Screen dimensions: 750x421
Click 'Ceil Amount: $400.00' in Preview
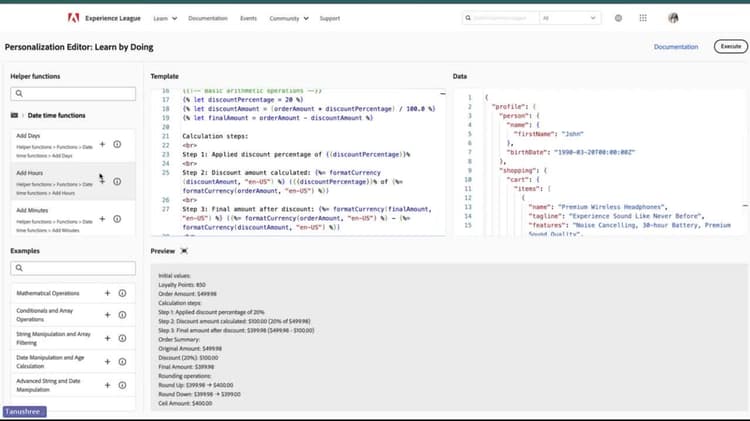pos(185,403)
